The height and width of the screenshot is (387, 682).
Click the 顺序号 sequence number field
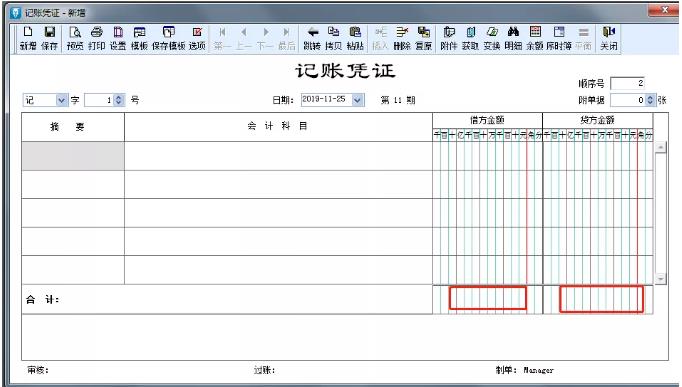click(627, 83)
